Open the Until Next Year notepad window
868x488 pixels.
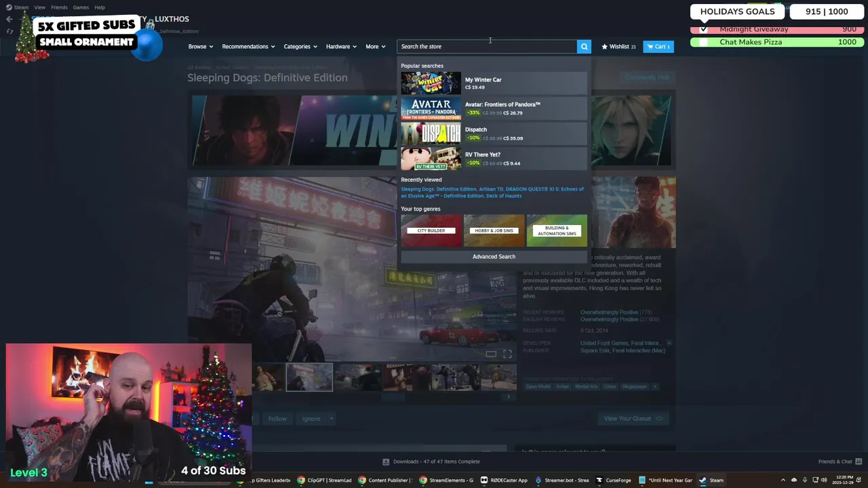pyautogui.click(x=665, y=480)
